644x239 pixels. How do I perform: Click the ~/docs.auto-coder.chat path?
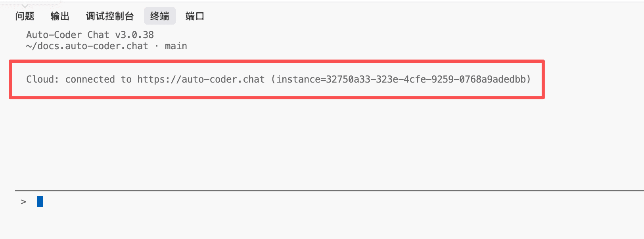coord(87,46)
